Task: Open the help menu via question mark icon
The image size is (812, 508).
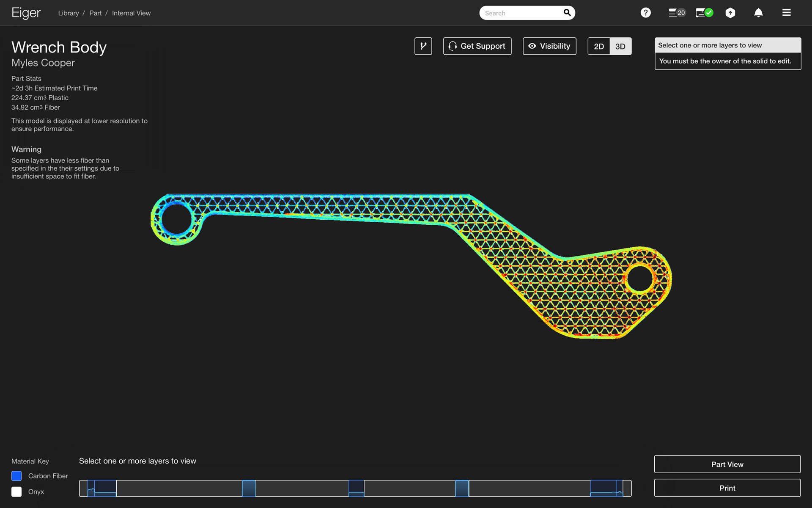Action: [x=646, y=12]
